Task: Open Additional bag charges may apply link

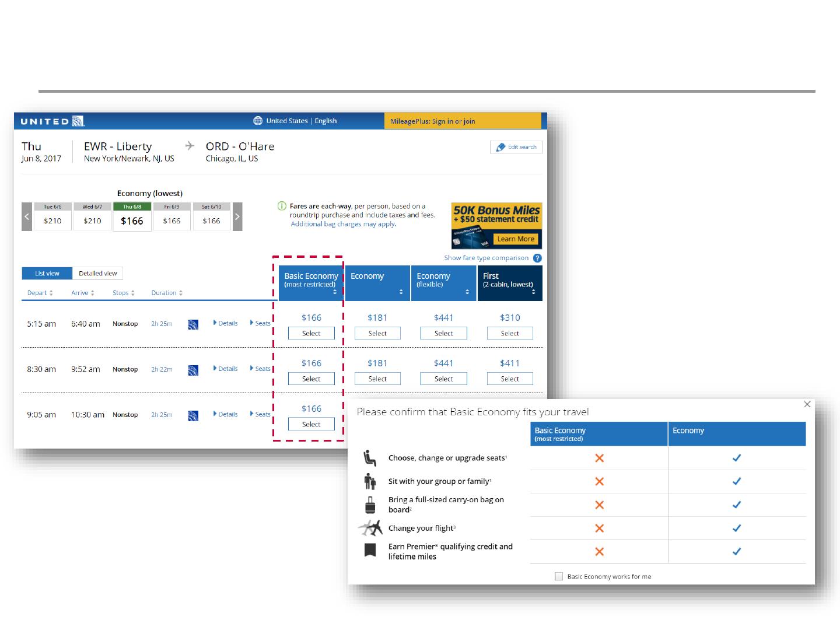Action: (344, 224)
